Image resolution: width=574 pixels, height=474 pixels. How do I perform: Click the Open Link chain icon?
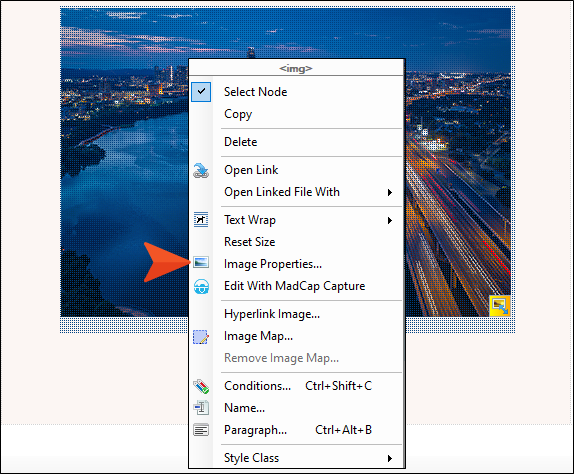pyautogui.click(x=201, y=171)
